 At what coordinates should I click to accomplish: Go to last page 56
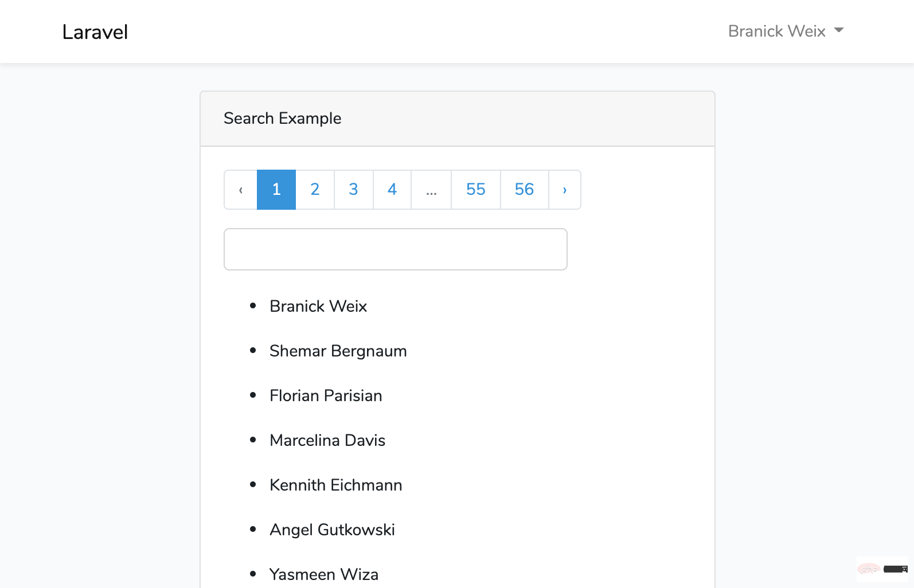pyautogui.click(x=524, y=190)
